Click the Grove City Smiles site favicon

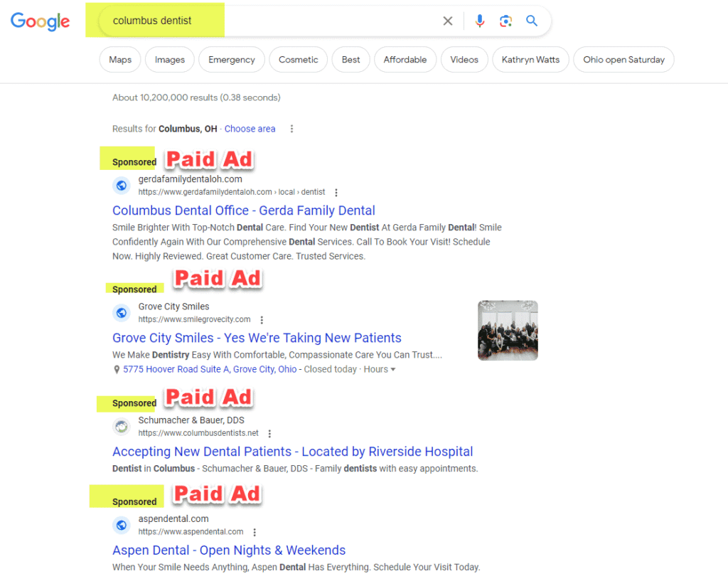coord(121,312)
